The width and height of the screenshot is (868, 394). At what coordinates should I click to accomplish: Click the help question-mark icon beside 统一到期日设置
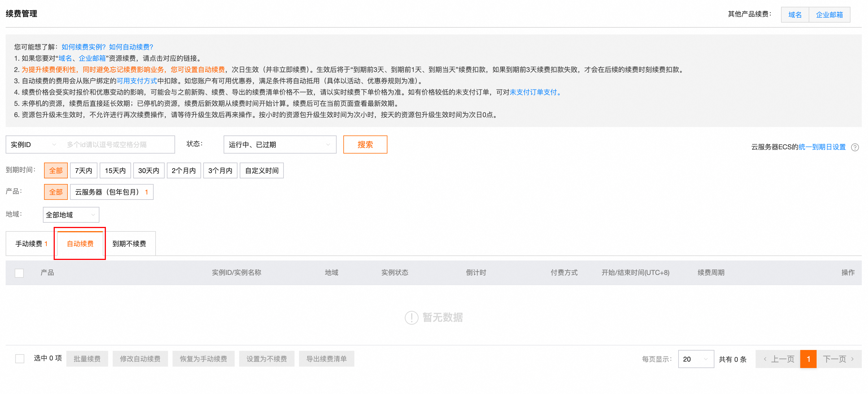click(854, 147)
